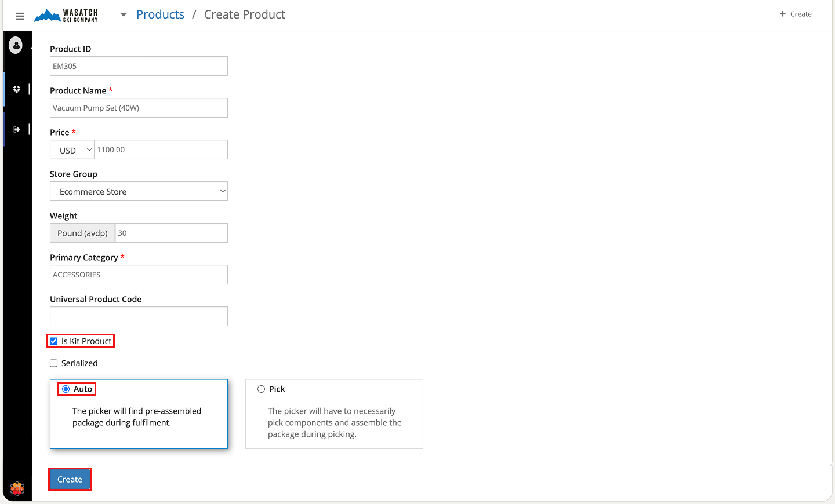Open the hamburger menu icon
Image resolution: width=835 pixels, height=504 pixels.
point(20,16)
